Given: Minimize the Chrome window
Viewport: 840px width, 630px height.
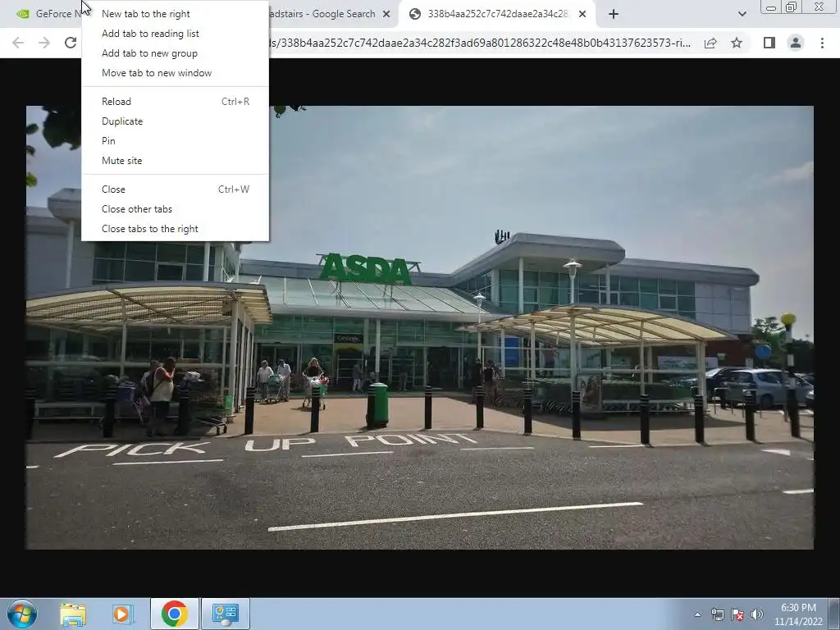Looking at the screenshot, I should click(771, 7).
